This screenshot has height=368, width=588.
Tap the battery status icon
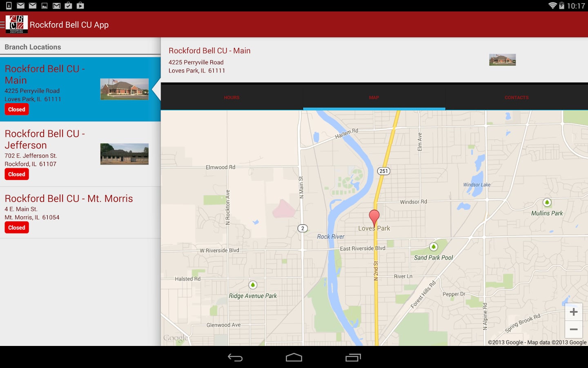tap(562, 5)
